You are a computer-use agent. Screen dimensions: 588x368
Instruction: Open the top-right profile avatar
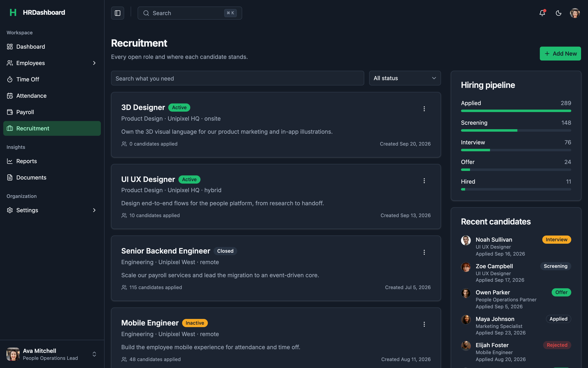(x=575, y=13)
